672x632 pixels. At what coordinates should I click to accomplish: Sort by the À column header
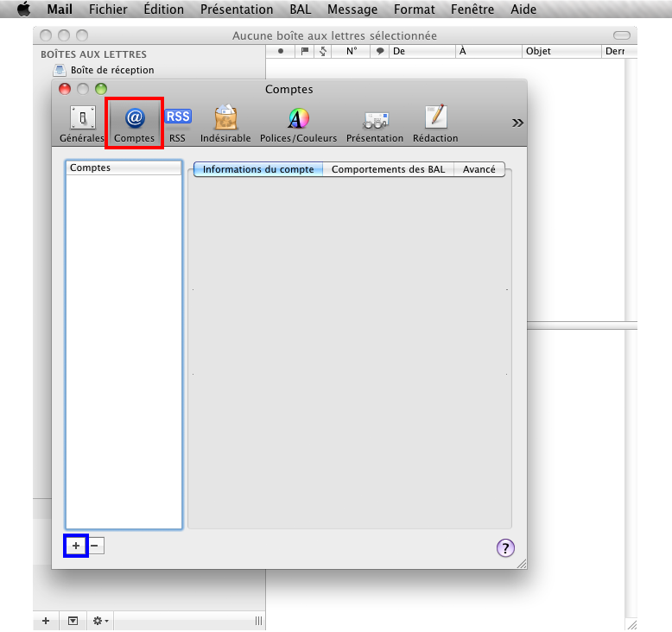coord(489,51)
